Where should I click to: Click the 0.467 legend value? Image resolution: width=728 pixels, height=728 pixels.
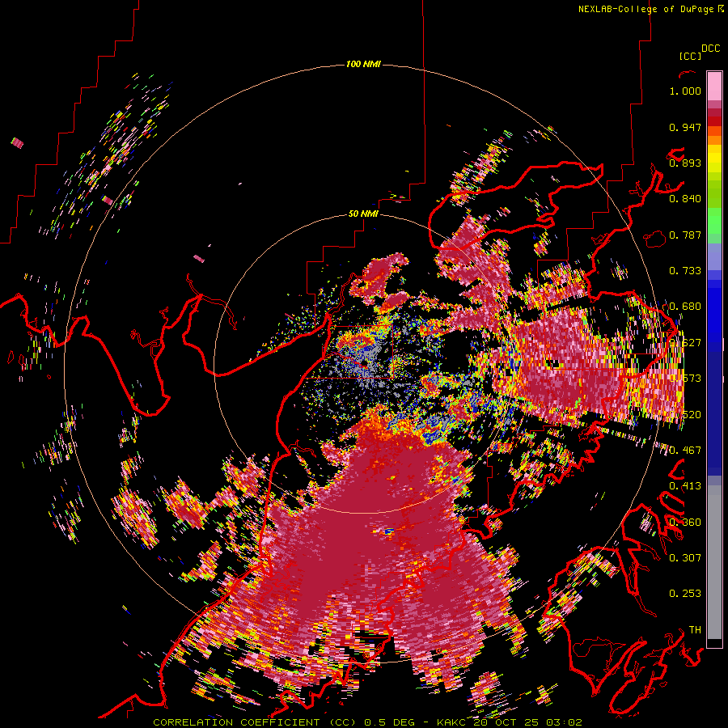685,450
